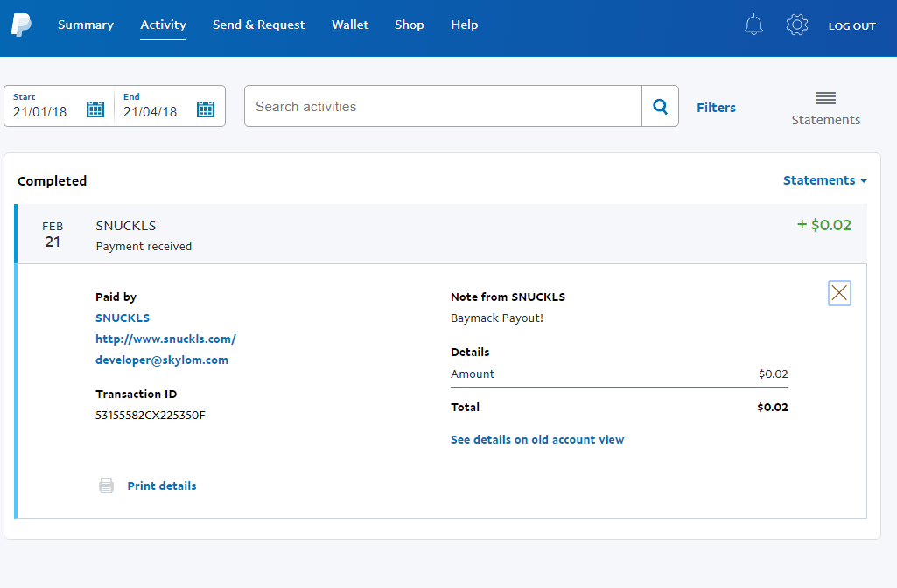Close the transaction details panel
897x588 pixels.
839,293
